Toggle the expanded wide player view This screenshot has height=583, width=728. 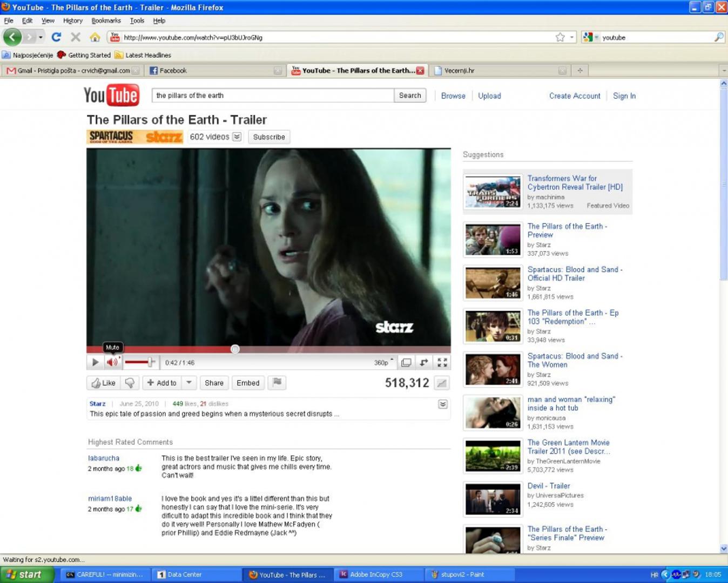coord(407,363)
